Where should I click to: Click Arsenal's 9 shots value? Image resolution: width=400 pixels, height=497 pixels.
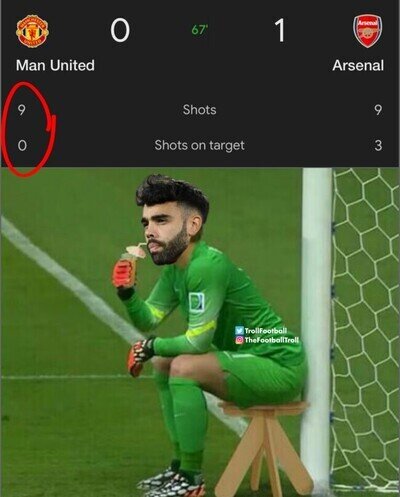(x=378, y=110)
